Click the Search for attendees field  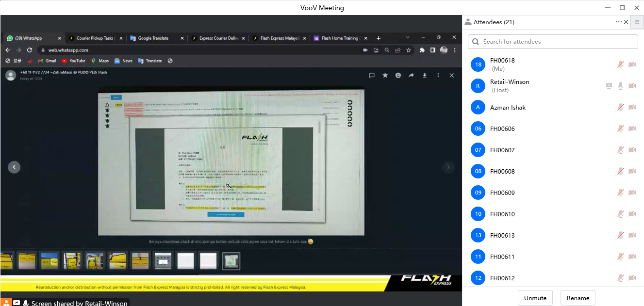pyautogui.click(x=553, y=42)
